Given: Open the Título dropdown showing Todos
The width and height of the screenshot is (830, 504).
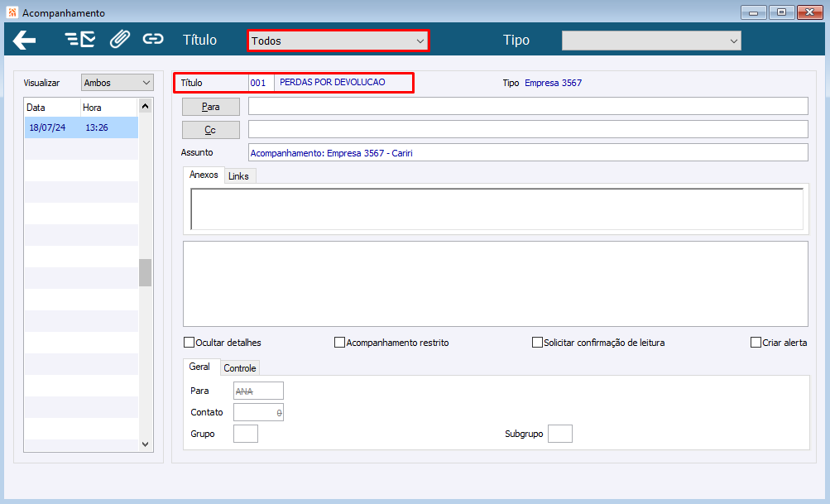Looking at the screenshot, I should pos(338,41).
